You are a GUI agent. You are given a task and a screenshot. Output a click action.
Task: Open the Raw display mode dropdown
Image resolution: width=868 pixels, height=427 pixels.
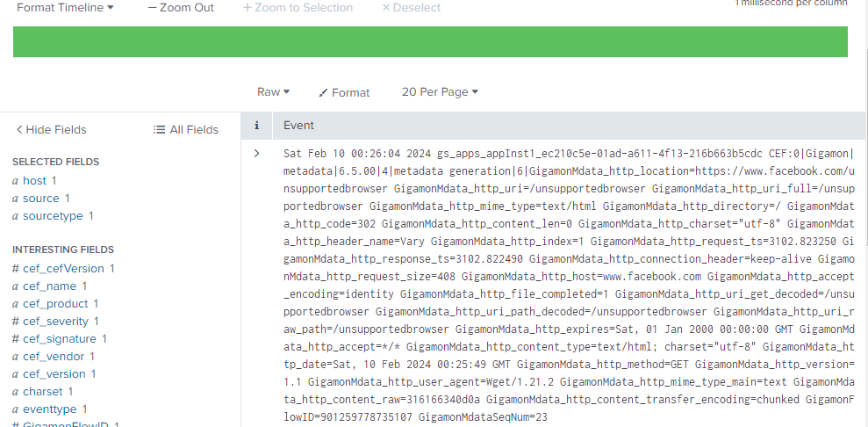tap(274, 92)
